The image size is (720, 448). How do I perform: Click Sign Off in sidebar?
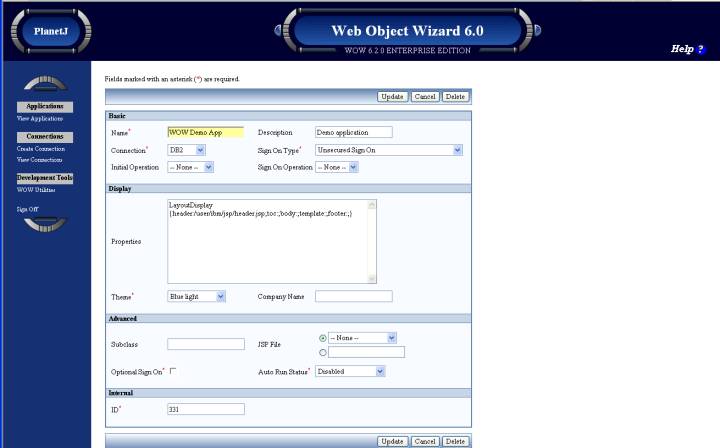(x=28, y=209)
